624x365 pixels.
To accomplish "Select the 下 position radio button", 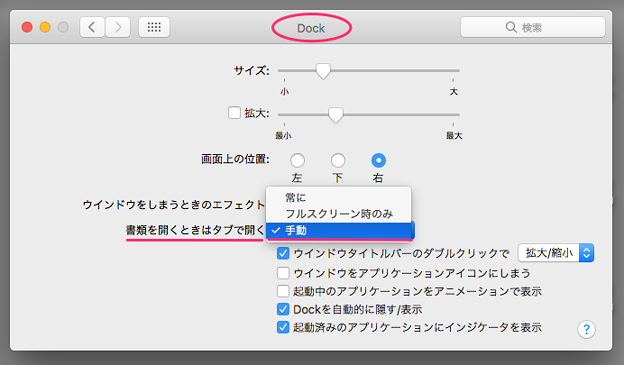I will [x=338, y=160].
